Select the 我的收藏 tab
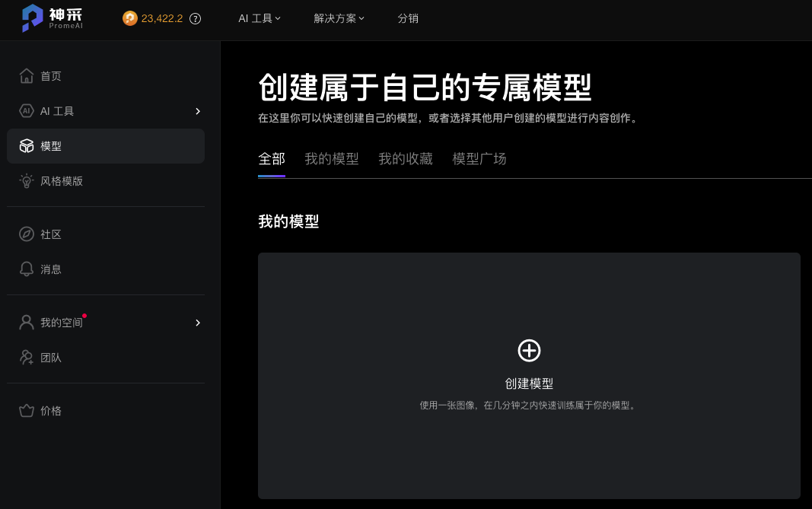Screen dimensions: 812x509 pyautogui.click(x=406, y=159)
